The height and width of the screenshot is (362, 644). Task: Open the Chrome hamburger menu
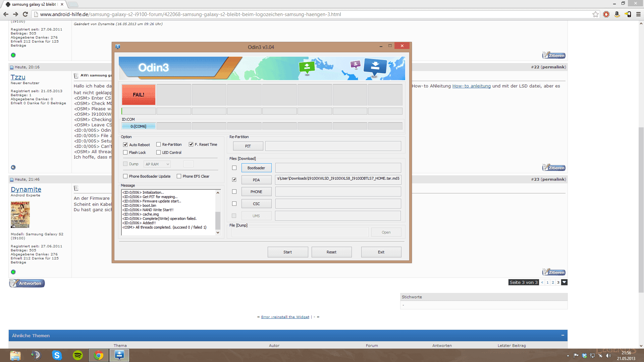[638, 14]
